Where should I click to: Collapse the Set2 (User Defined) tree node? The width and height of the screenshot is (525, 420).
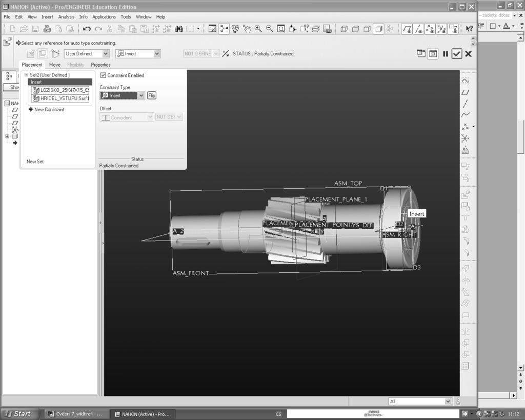coord(26,75)
